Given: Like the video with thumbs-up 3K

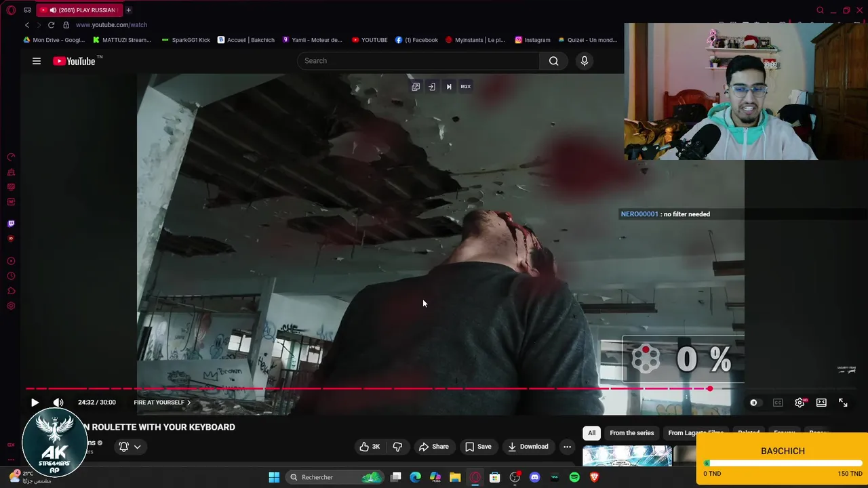Looking at the screenshot, I should click(370, 447).
